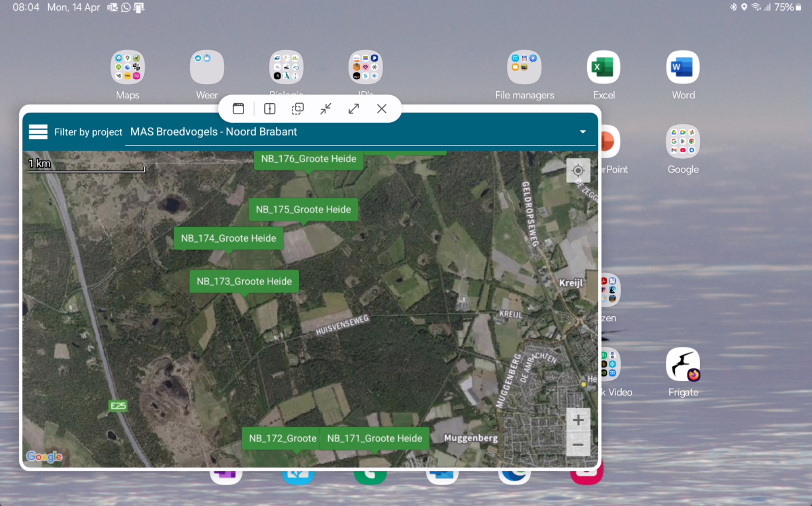
Task: Choose the NB_171_Groote Heide marker
Action: [x=374, y=438]
